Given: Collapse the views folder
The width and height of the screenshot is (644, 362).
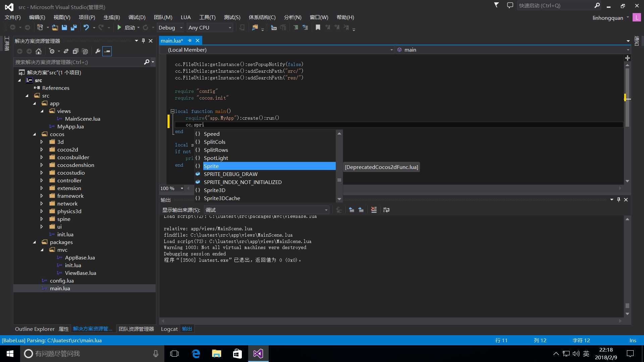Looking at the screenshot, I should (x=42, y=111).
